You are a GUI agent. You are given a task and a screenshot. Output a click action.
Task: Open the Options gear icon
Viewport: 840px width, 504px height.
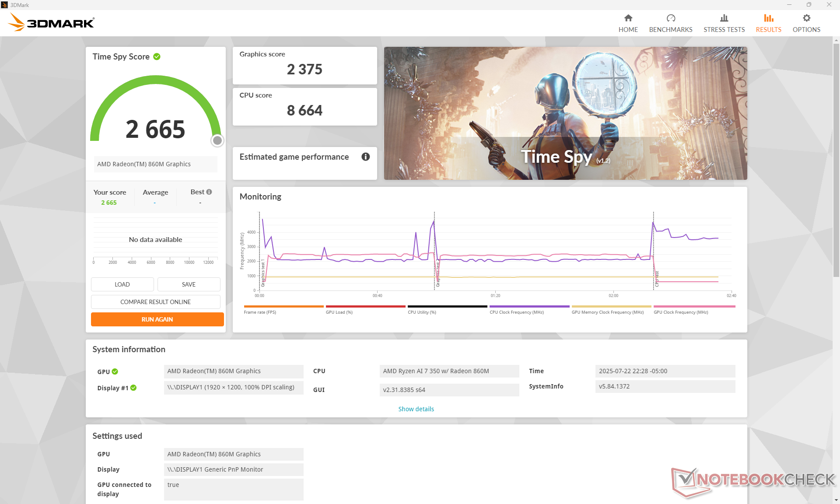806,18
